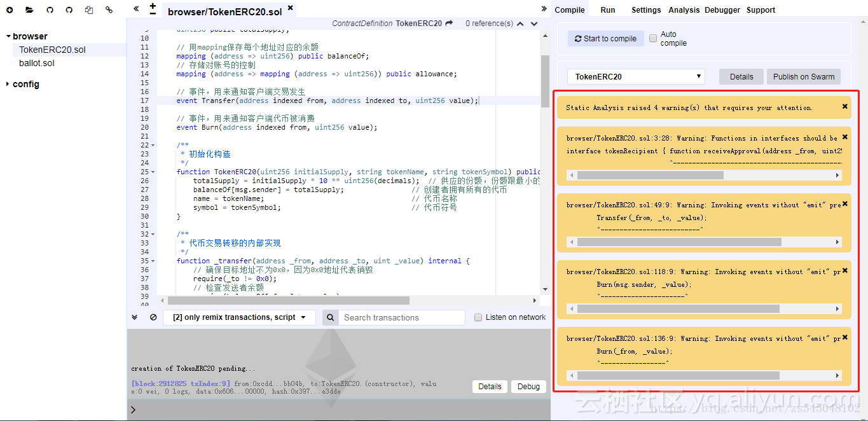Click the Publish on Swarm button

(803, 77)
